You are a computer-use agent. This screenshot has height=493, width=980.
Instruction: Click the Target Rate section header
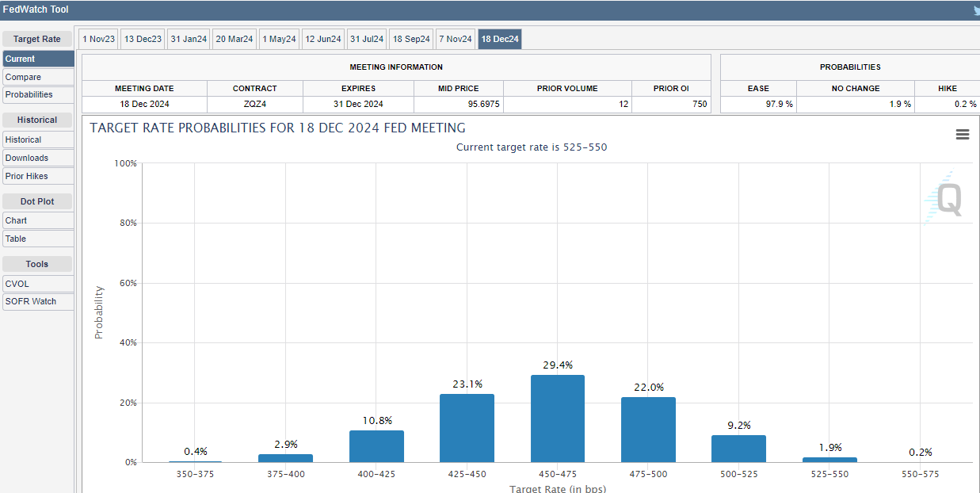[x=38, y=38]
